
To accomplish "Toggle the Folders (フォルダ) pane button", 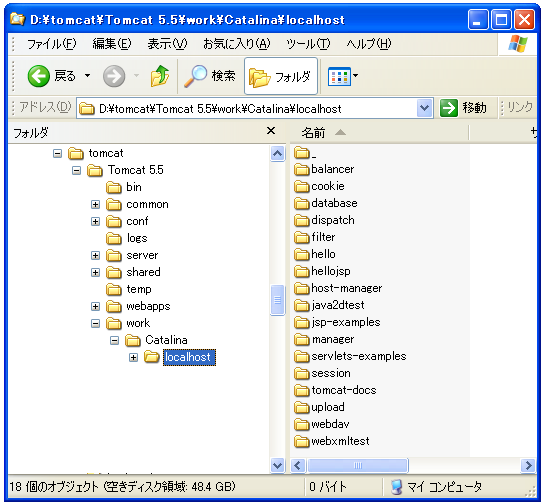I will tap(281, 76).
